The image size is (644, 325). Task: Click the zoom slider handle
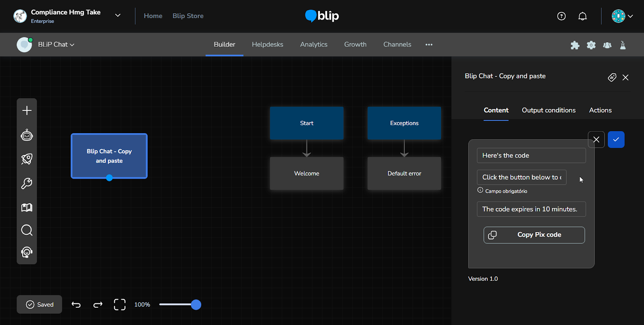pos(196,305)
